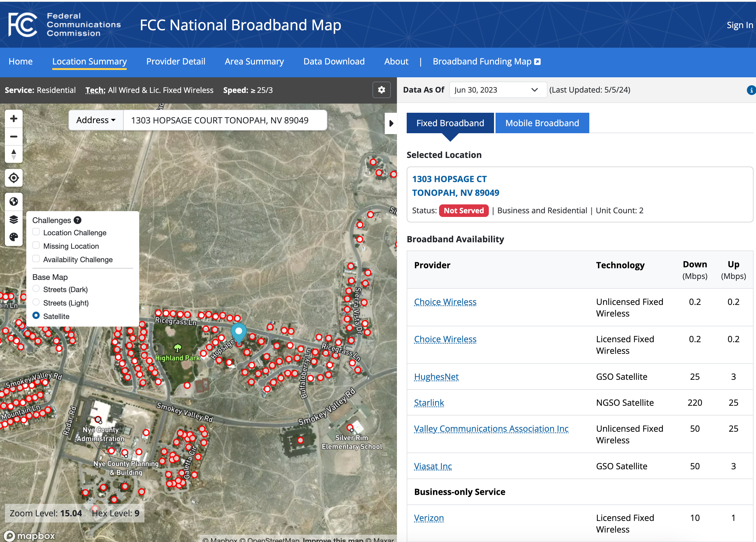Switch to the Mobile Broadband tab
The width and height of the screenshot is (756, 542).
[542, 123]
